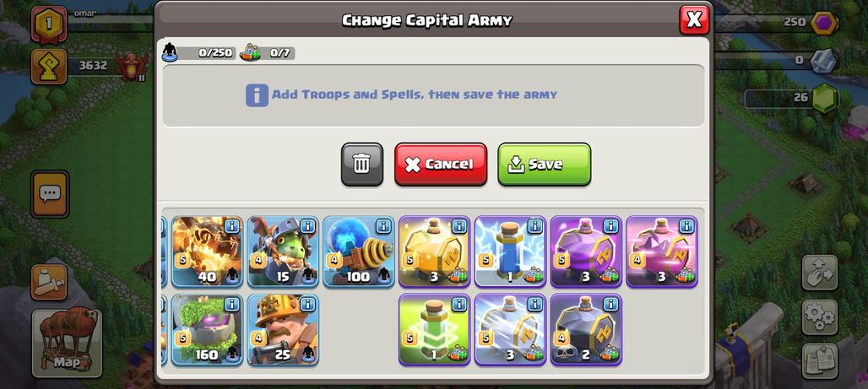868x389 pixels.
Task: Select the blue Lightning spell
Action: (x=510, y=251)
